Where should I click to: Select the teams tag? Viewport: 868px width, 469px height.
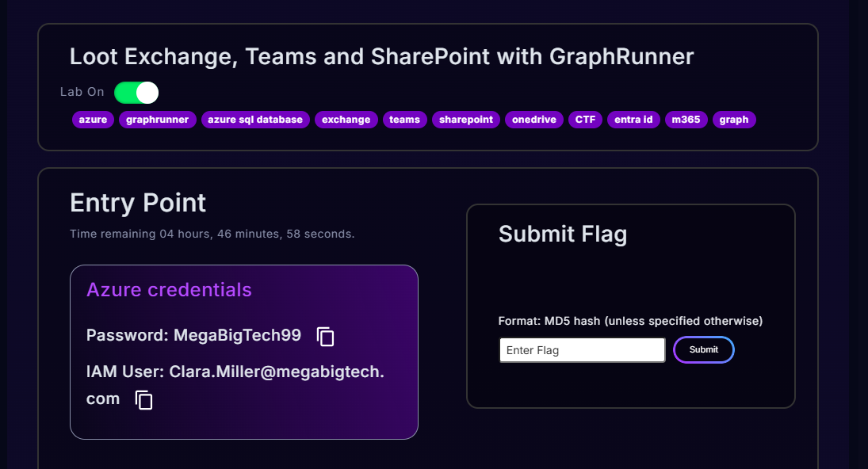click(404, 120)
